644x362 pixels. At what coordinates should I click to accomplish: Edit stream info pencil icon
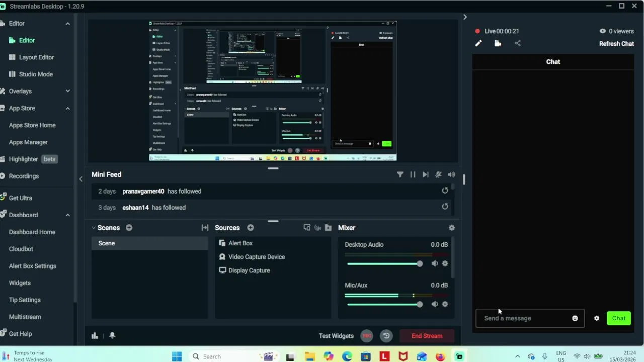click(x=478, y=43)
